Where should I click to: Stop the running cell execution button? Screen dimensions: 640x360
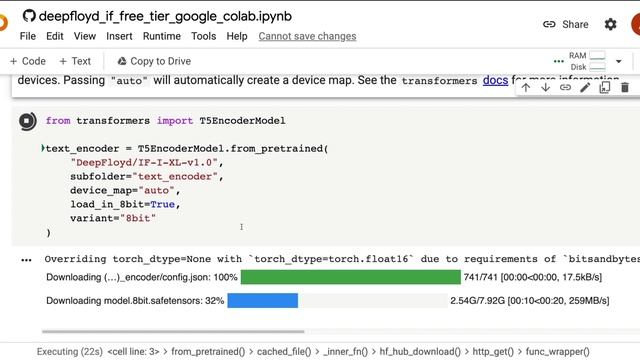[x=27, y=121]
